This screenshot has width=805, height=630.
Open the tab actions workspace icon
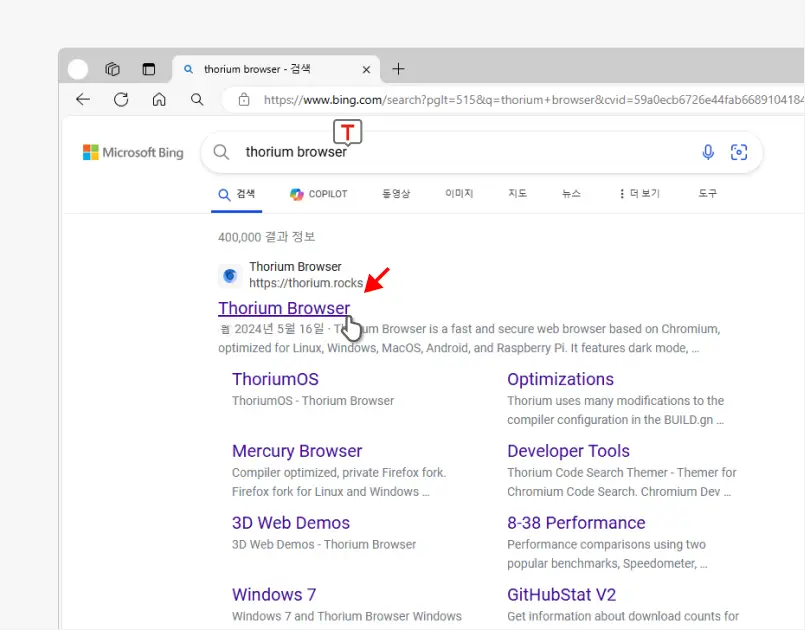pos(113,70)
